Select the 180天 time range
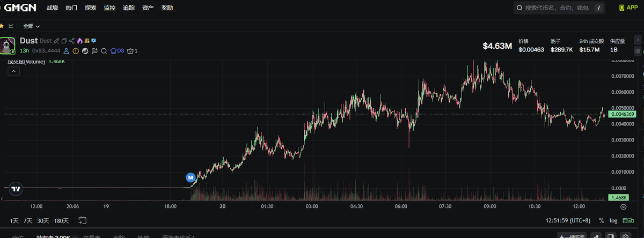The width and height of the screenshot is (644, 238). [62, 220]
